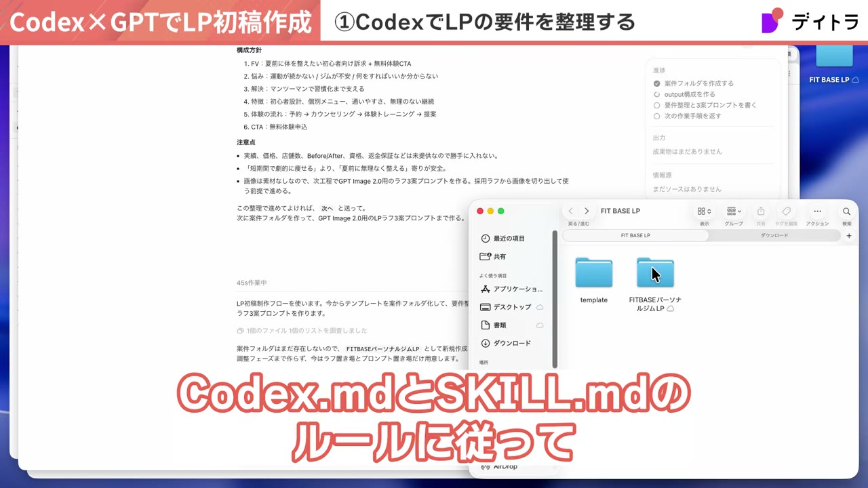Click the Finder search (検索) magnifier
The width and height of the screenshot is (868, 488).
pyautogui.click(x=846, y=211)
